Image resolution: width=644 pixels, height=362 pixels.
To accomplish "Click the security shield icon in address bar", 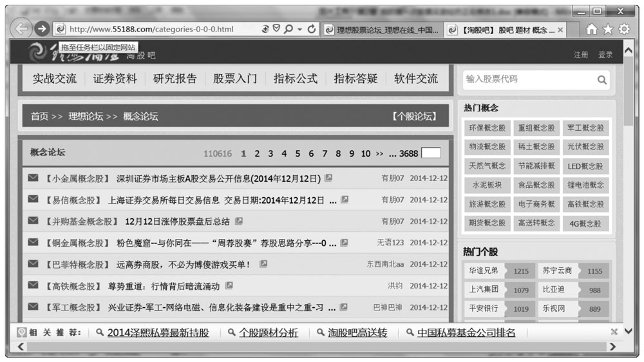I will [x=276, y=28].
